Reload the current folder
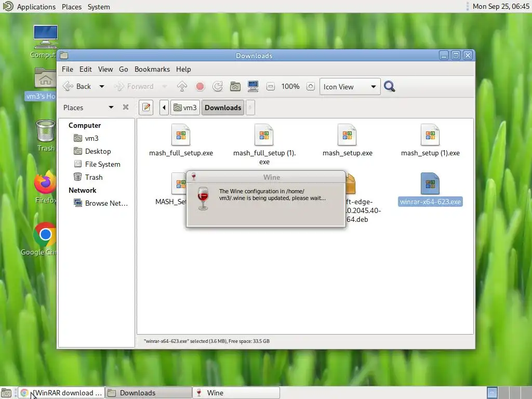Viewport: 532px width, 399px height. click(218, 87)
